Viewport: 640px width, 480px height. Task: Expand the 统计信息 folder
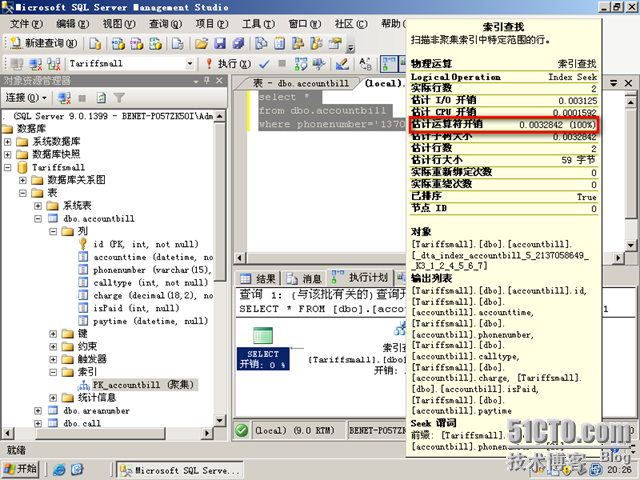point(53,398)
